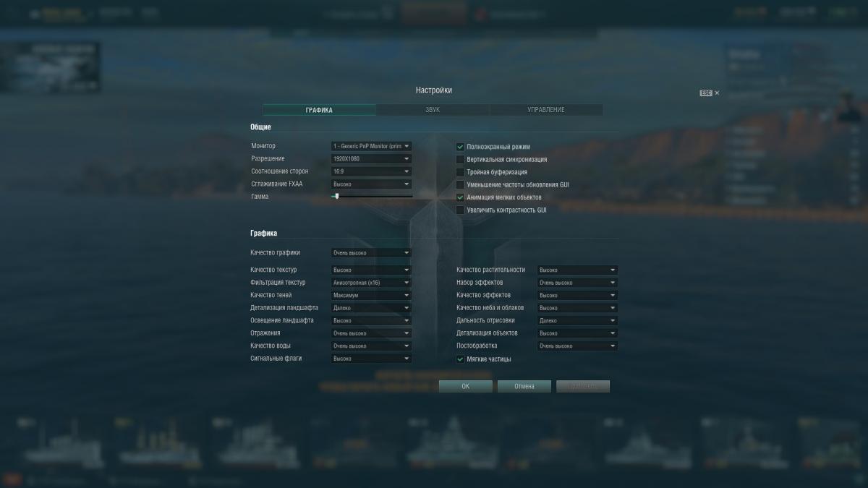Open the Управление tab
This screenshot has width=868, height=488.
tap(546, 110)
